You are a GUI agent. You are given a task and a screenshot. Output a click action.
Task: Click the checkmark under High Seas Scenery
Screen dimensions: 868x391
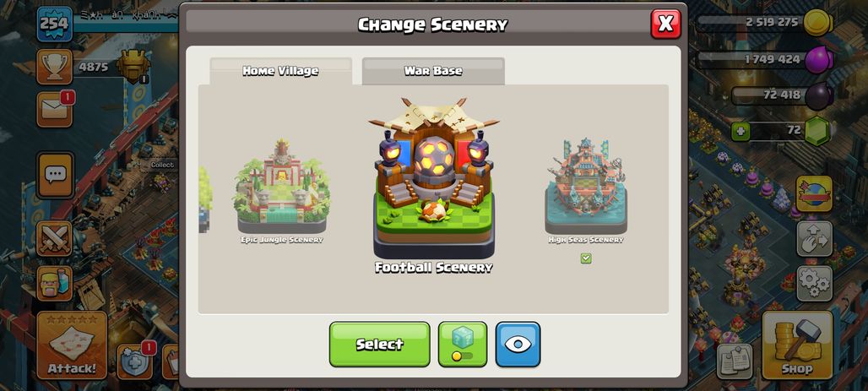(586, 258)
